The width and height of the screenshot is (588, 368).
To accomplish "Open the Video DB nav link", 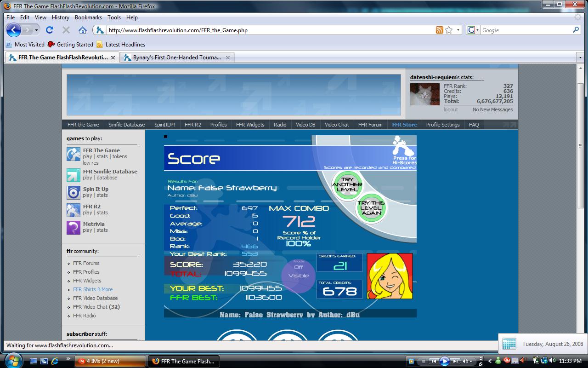I will 305,125.
